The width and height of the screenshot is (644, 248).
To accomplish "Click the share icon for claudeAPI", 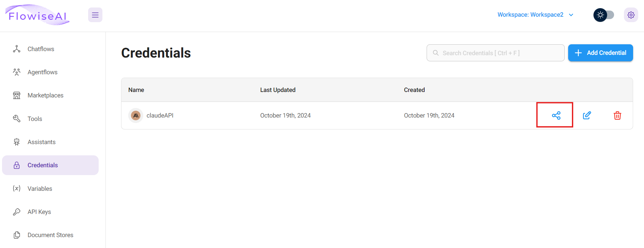I will pos(556,115).
